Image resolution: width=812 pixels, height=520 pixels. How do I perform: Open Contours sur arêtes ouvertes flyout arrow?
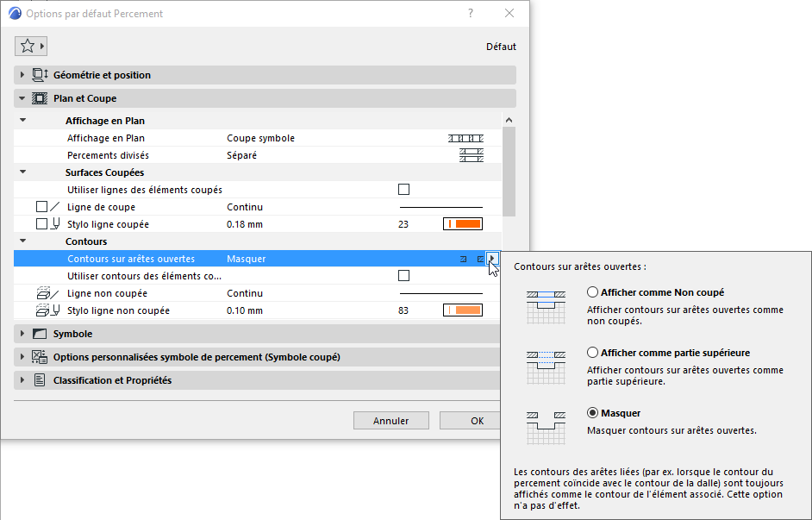[x=492, y=259]
